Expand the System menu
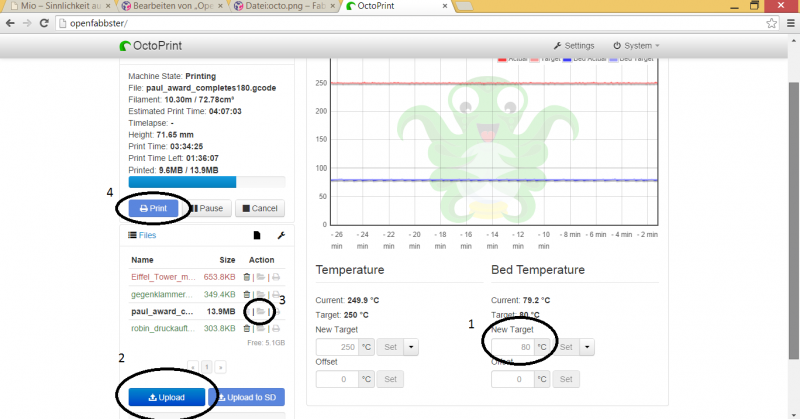This screenshot has width=800, height=419. pos(636,45)
